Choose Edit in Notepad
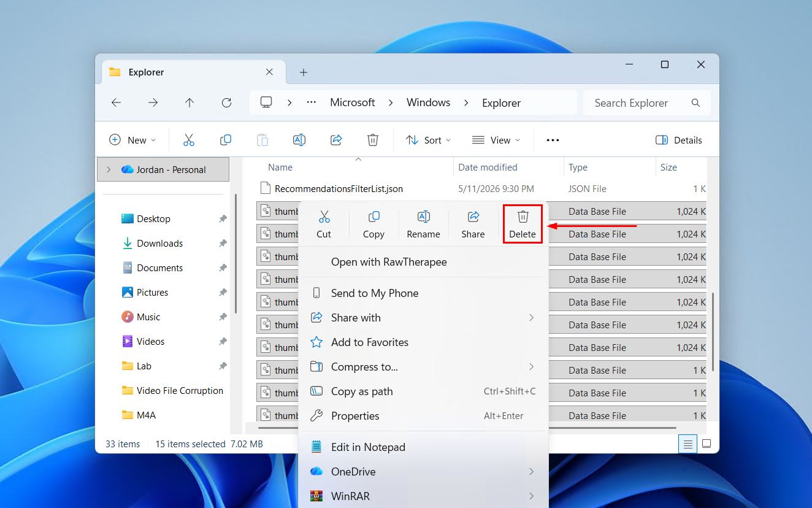This screenshot has height=508, width=812. coord(423,447)
